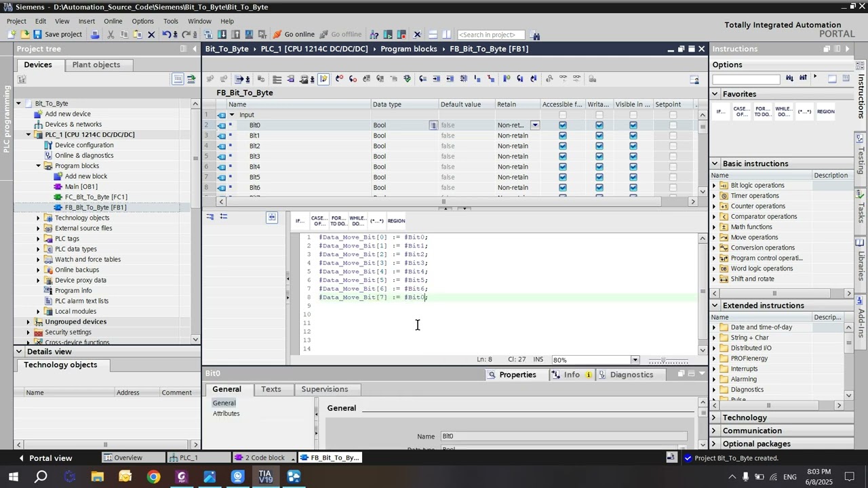
Task: Toggle Accessible checkbox for Bit0 row
Action: pyautogui.click(x=563, y=125)
